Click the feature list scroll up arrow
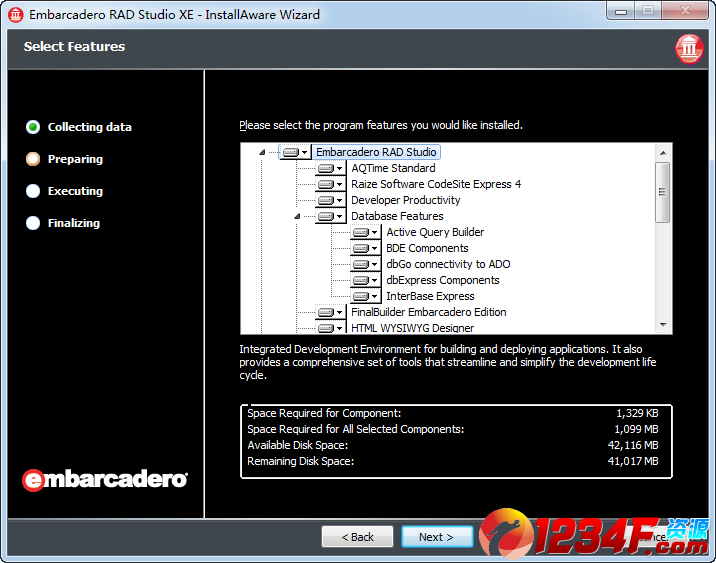Viewport: 716px width, 563px height. pyautogui.click(x=662, y=152)
